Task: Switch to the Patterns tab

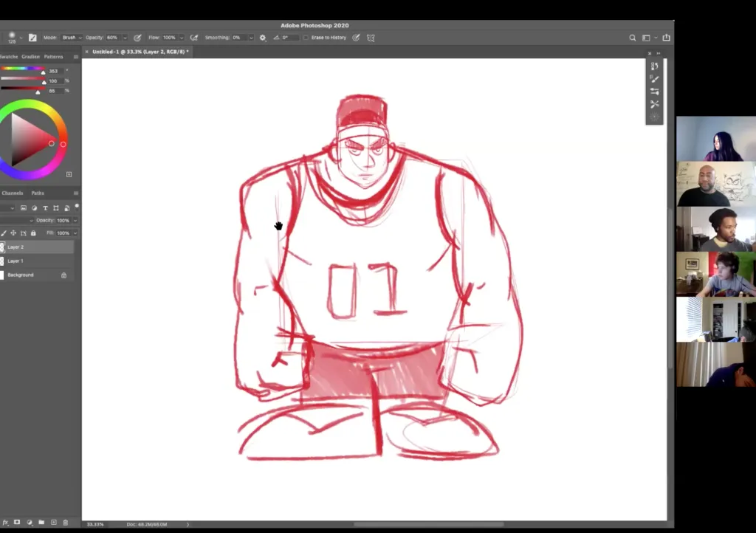Action: pyautogui.click(x=53, y=57)
